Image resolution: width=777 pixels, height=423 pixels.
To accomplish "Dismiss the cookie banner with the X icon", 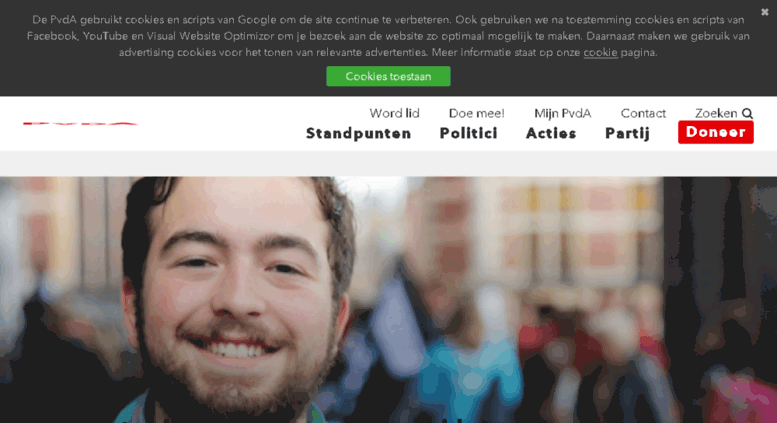I will (x=765, y=12).
